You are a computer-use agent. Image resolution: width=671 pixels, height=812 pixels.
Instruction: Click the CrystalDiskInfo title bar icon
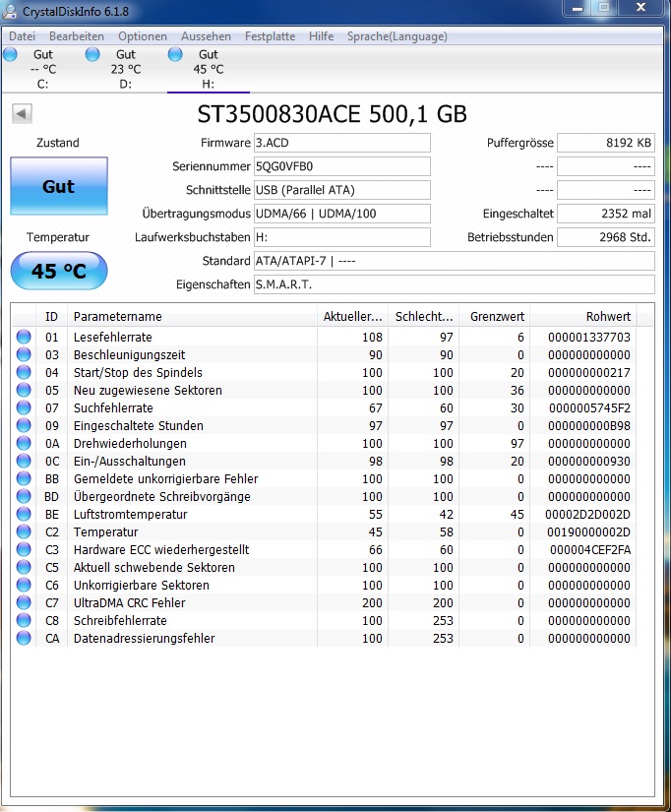(x=10, y=11)
